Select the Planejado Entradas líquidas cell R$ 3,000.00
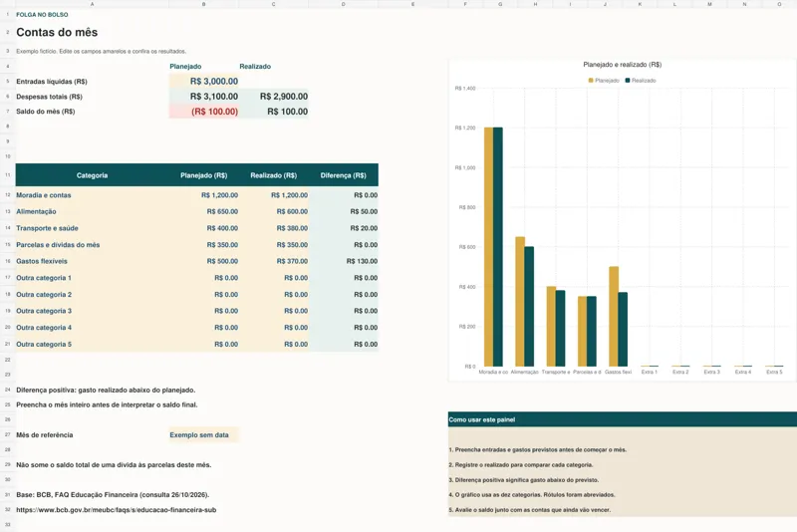797x532 pixels. pyautogui.click(x=204, y=82)
